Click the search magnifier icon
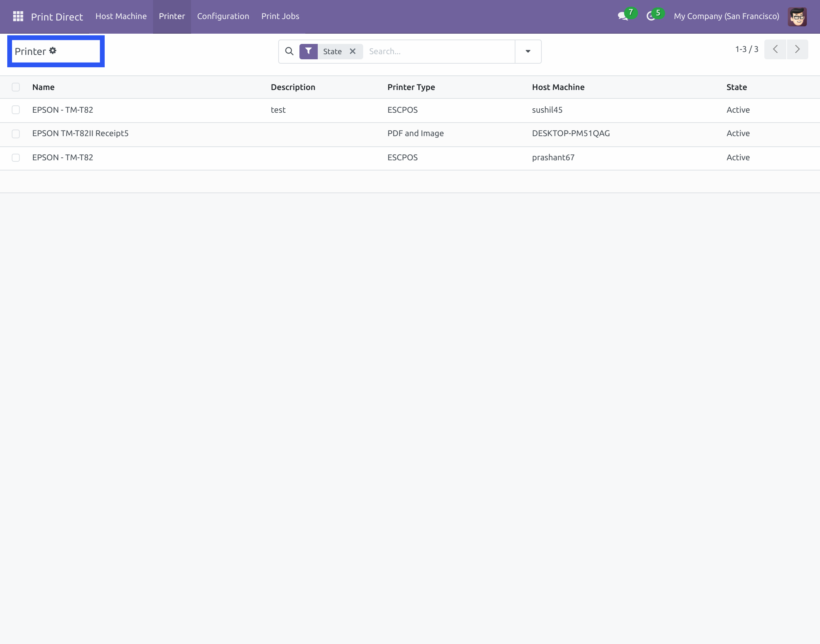 (289, 51)
